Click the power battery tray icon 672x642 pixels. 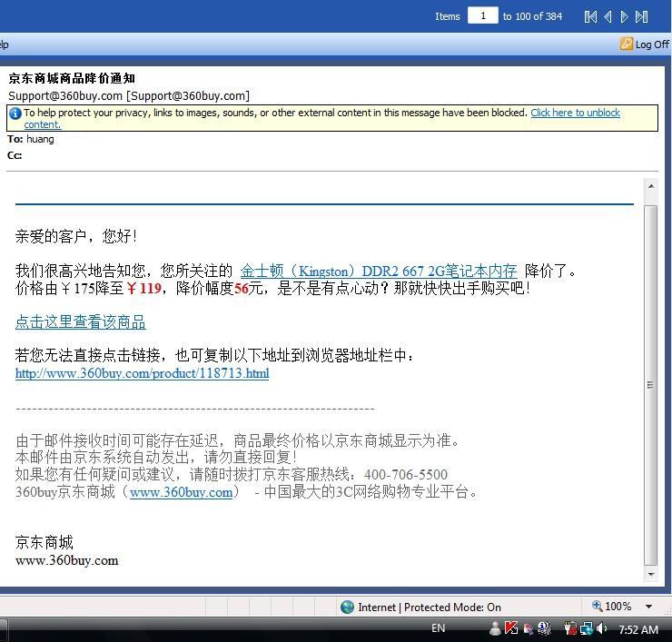(x=569, y=628)
